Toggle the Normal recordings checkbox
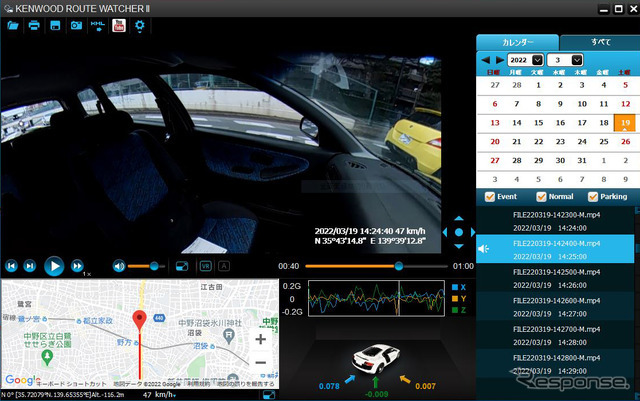The width and height of the screenshot is (640, 401). (541, 197)
